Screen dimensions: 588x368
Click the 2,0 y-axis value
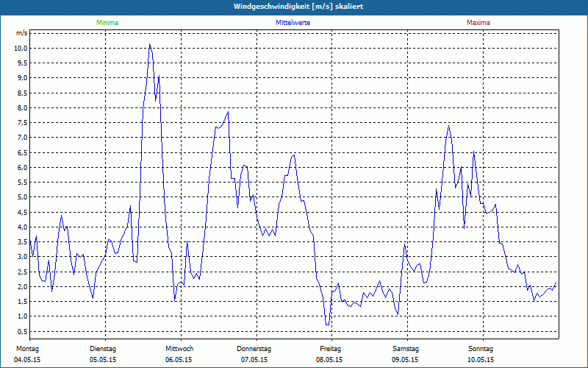point(23,286)
